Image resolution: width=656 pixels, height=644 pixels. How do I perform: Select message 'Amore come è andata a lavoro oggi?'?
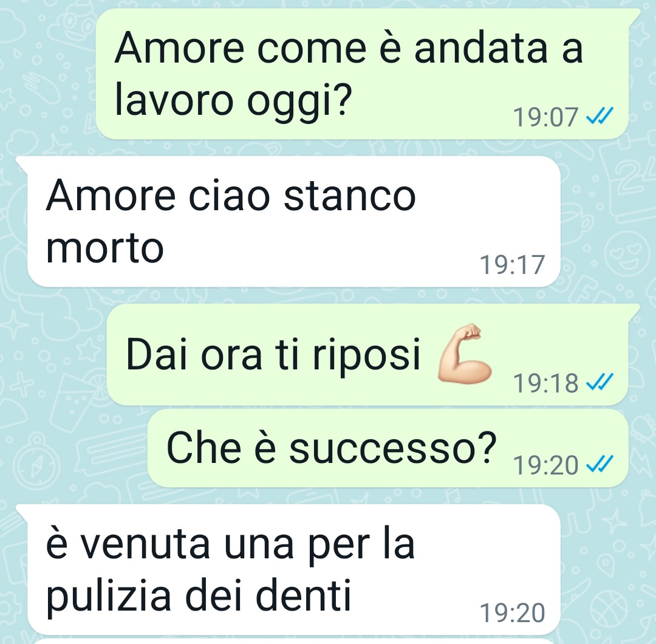tap(362, 74)
